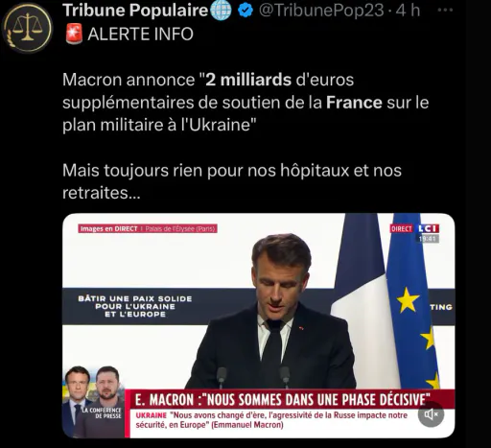Click the globe emoji beside the name
The image size is (491, 448).
[x=221, y=11]
